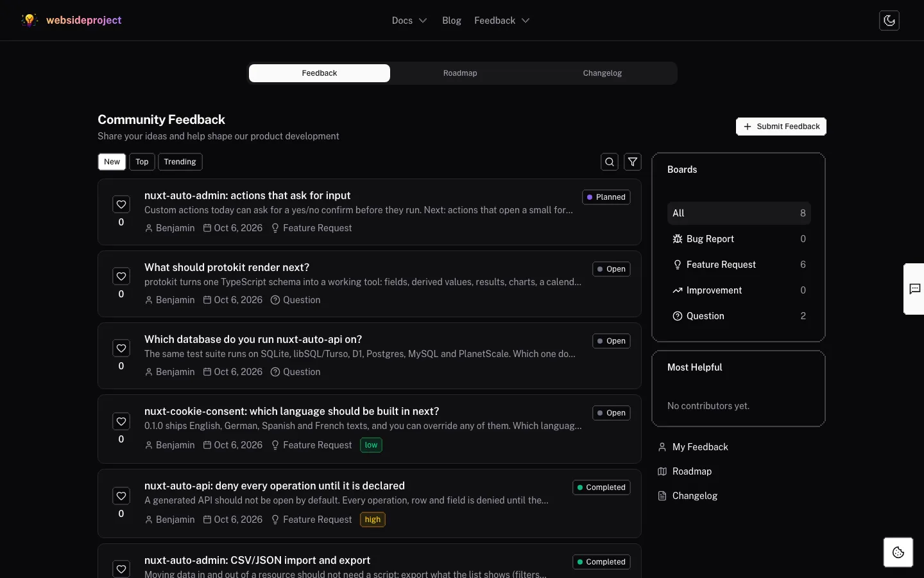The image size is (924, 578).
Task: Open the filter funnel icon
Action: [633, 162]
